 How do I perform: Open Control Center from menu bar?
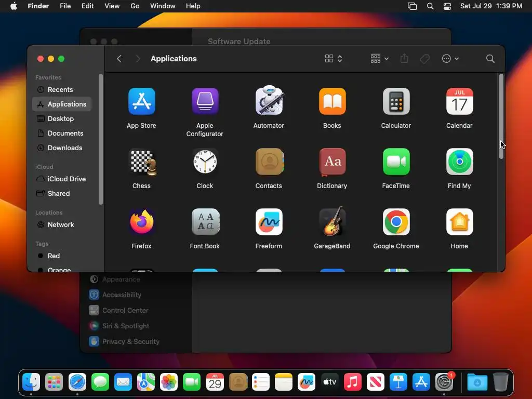[x=447, y=6]
